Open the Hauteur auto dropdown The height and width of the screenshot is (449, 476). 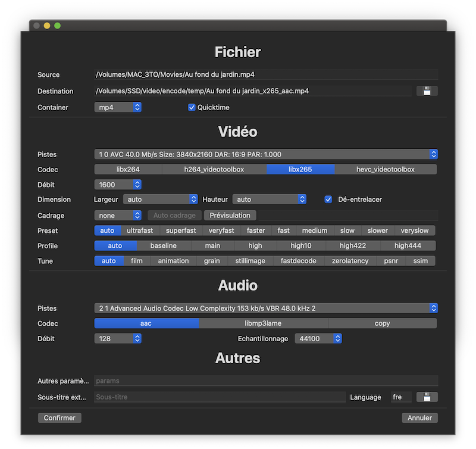(x=270, y=199)
